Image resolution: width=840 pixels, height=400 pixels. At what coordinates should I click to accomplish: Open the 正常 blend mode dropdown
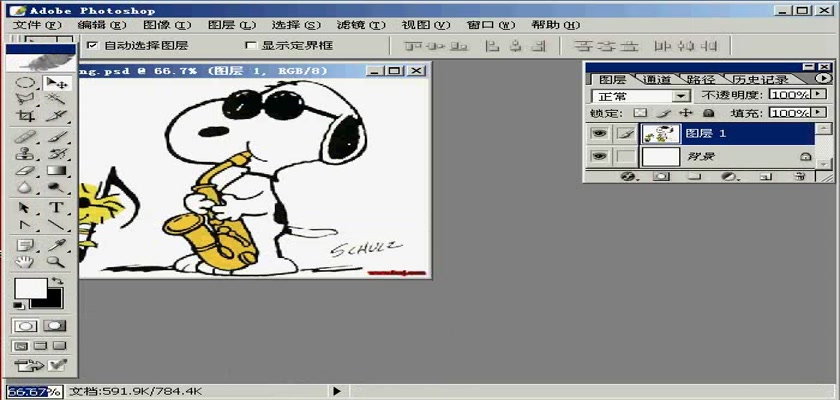[x=681, y=96]
